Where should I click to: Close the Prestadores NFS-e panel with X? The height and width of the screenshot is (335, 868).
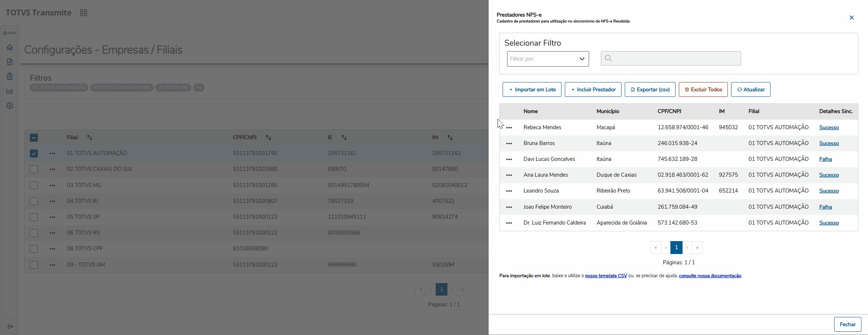tap(851, 18)
